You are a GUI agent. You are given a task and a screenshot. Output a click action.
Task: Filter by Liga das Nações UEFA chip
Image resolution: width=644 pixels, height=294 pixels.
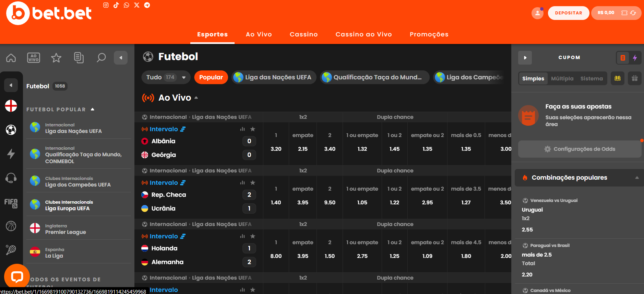click(274, 77)
